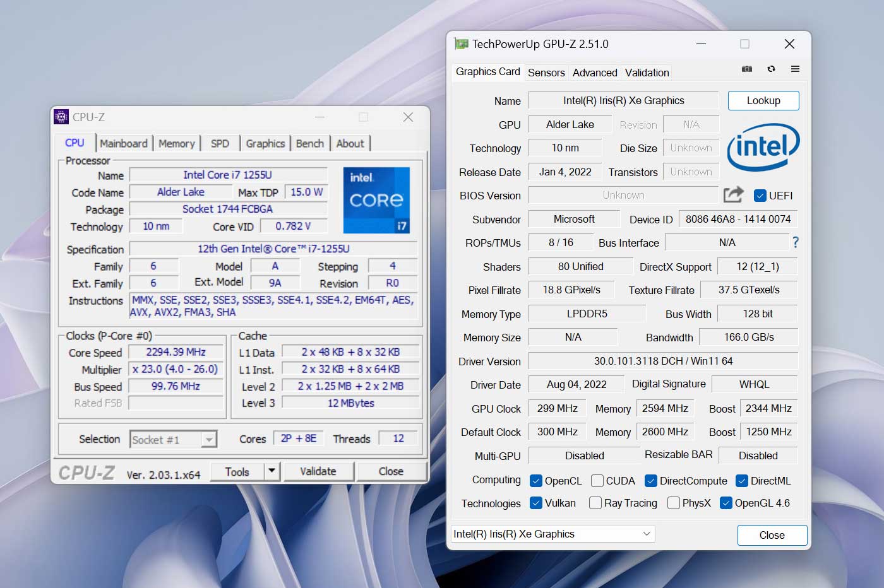Viewport: 884px width, 588px height.
Task: Click the Close button in GPU-Z
Action: [772, 535]
